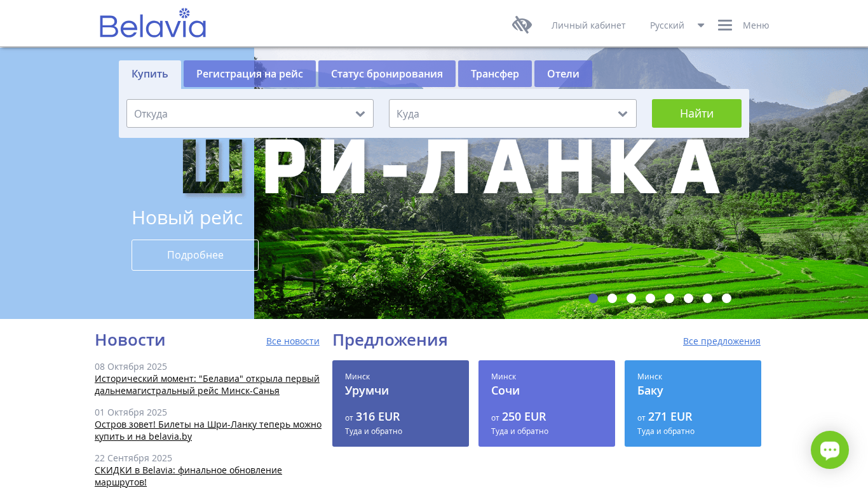The width and height of the screenshot is (868, 488).
Task: Open the Куда destination dropdown
Action: (x=513, y=114)
